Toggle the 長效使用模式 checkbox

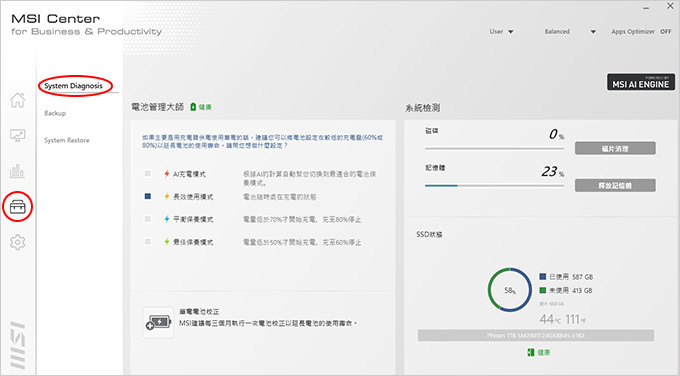(148, 196)
